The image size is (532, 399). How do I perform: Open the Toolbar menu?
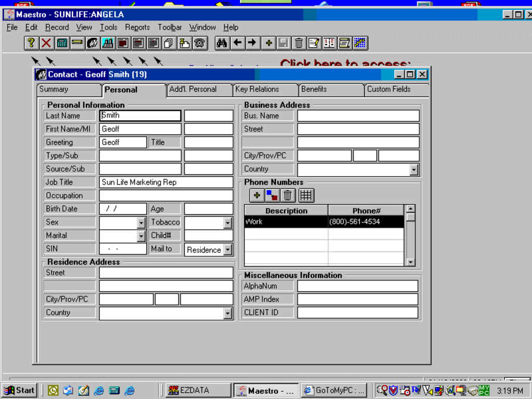click(x=170, y=27)
